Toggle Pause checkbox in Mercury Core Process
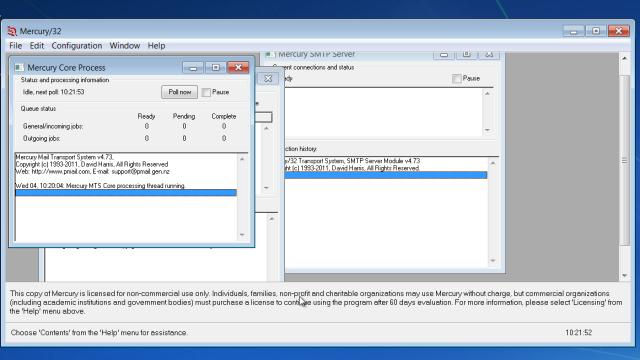The image size is (640, 360). click(x=206, y=93)
